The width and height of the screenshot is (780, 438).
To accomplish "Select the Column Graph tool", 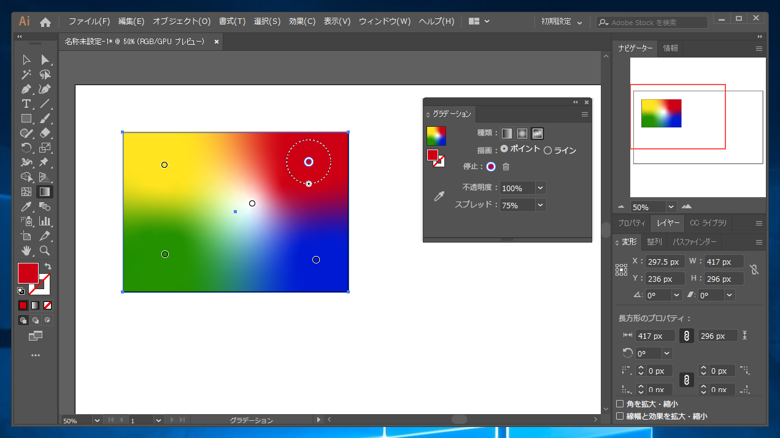I will 45,221.
